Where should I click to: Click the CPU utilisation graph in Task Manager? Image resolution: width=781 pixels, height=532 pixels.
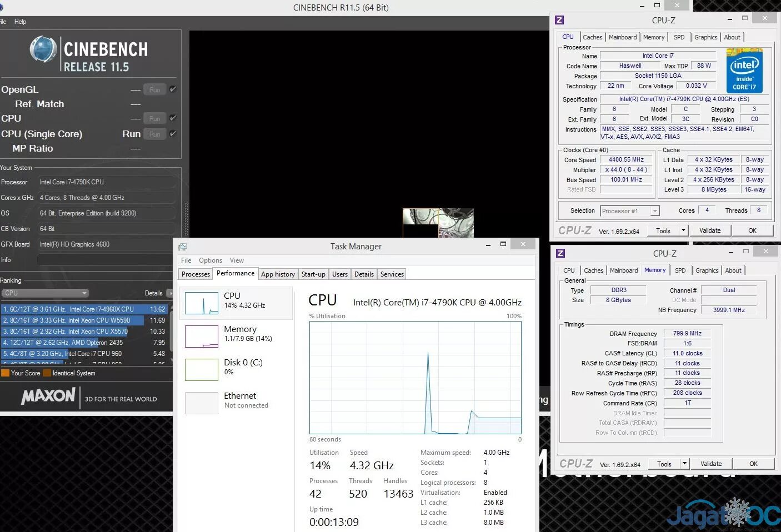click(415, 378)
